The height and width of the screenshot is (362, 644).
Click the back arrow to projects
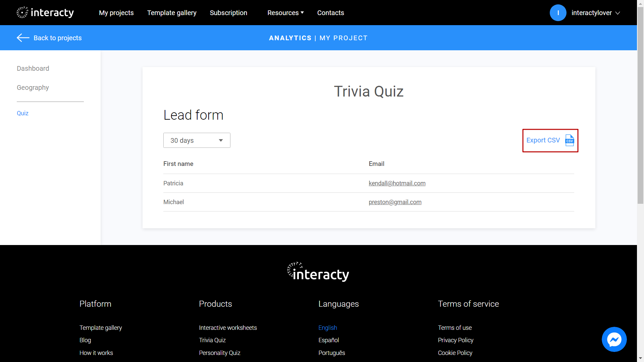point(23,38)
